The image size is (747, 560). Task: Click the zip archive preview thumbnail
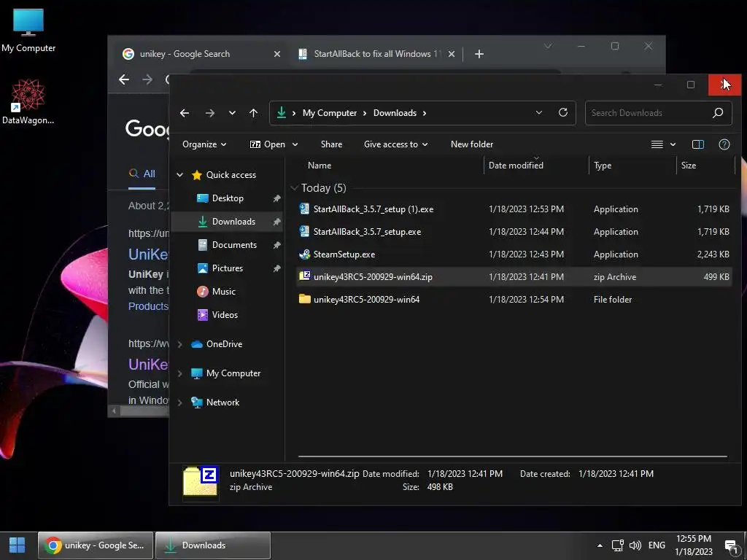tap(201, 481)
